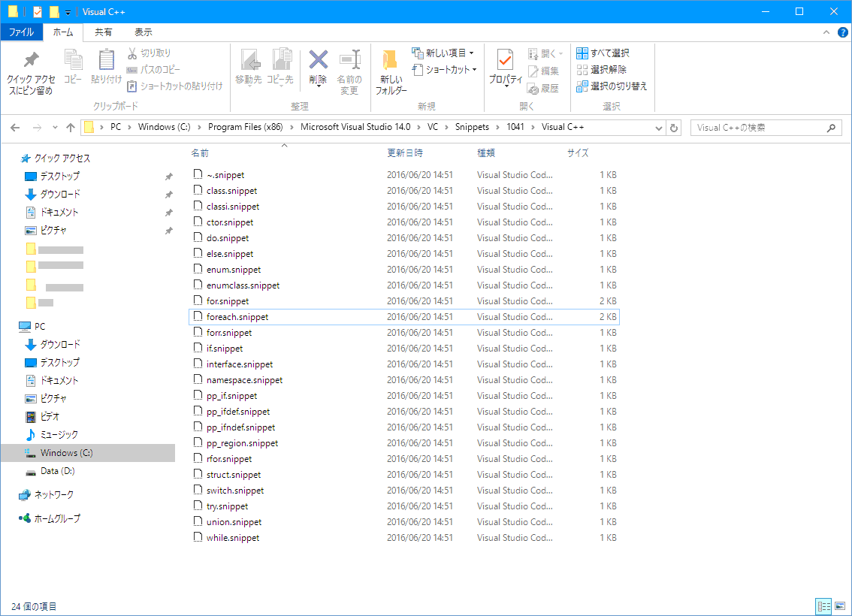The width and height of the screenshot is (852, 616).
Task: Click the プロパティ checkmark icon
Action: [x=506, y=60]
